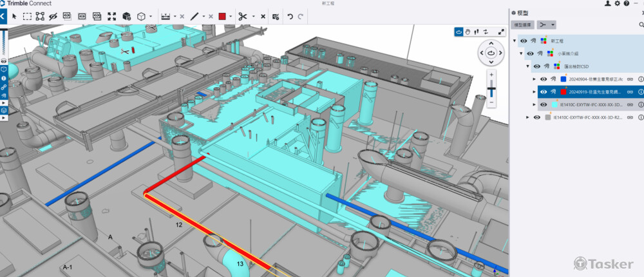
Task: Activate the scissors clip plane tool
Action: pyautogui.click(x=243, y=16)
